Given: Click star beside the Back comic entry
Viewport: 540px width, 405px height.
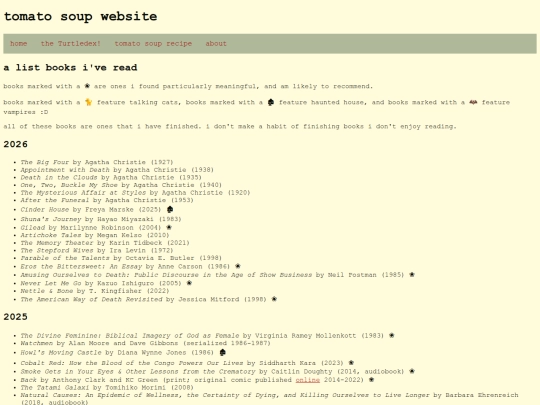Looking at the screenshot, I should pos(371,380).
